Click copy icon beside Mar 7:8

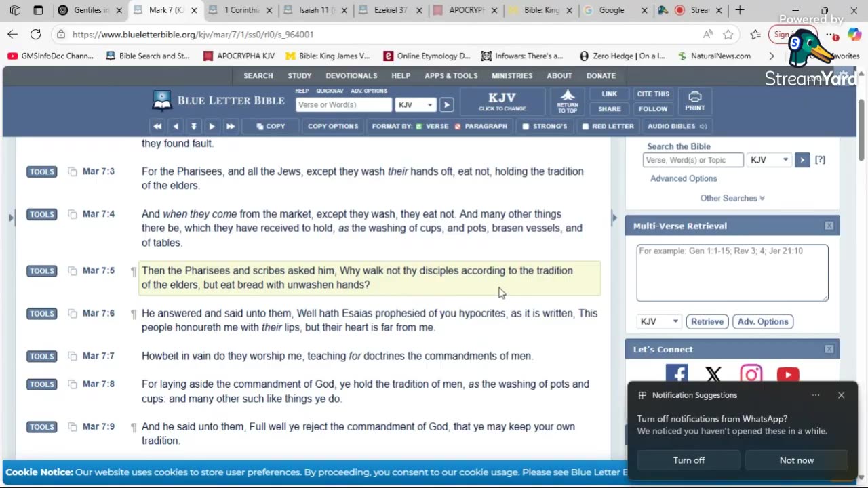73,384
